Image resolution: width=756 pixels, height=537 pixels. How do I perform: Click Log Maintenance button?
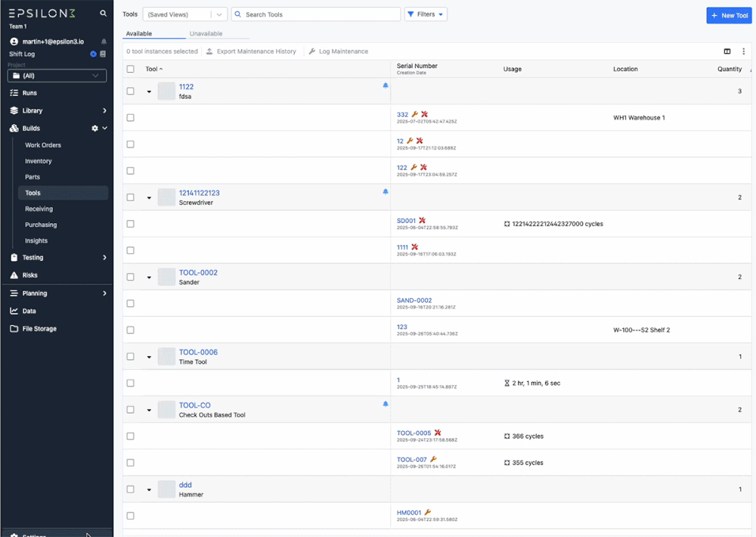click(x=339, y=51)
